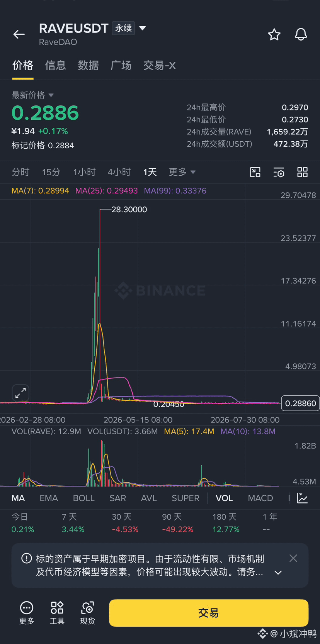Tap the volume MA(10): 13.8M label
Screen dimensions: 320x644
tap(248, 431)
